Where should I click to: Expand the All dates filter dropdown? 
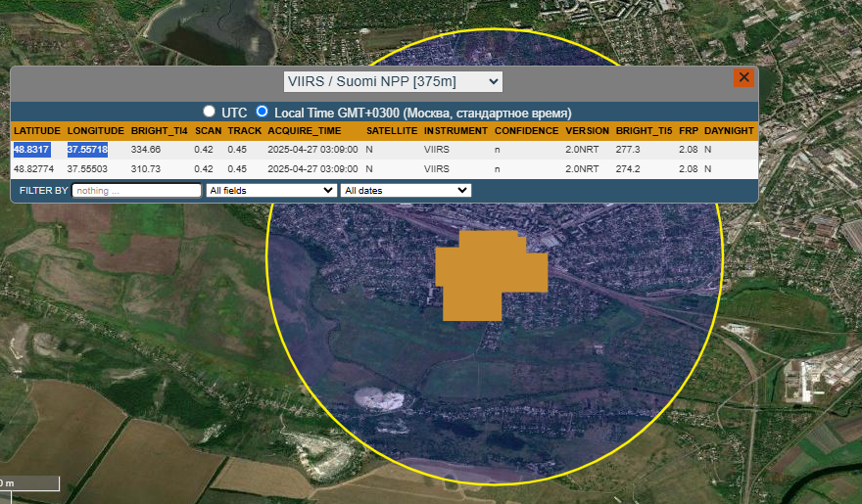coord(405,190)
